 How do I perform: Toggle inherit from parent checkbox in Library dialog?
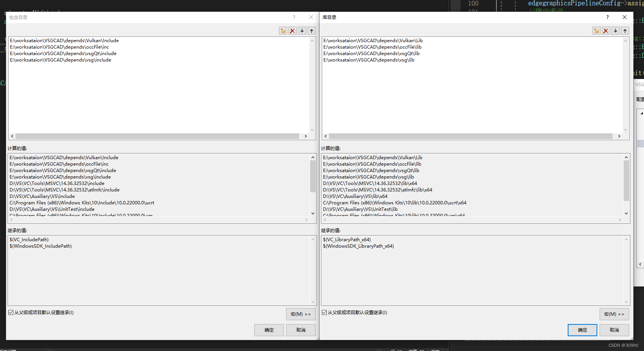324,313
